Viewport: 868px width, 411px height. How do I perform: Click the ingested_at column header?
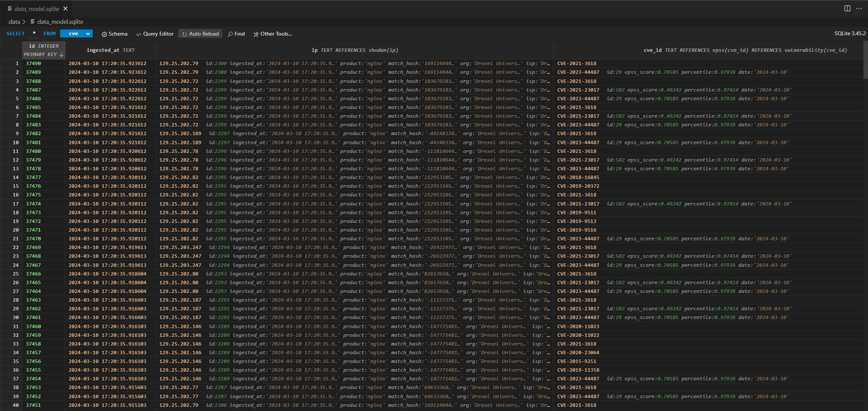coord(110,50)
